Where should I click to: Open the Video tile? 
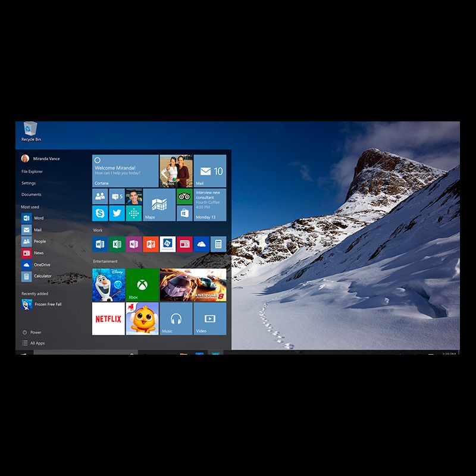(x=209, y=318)
